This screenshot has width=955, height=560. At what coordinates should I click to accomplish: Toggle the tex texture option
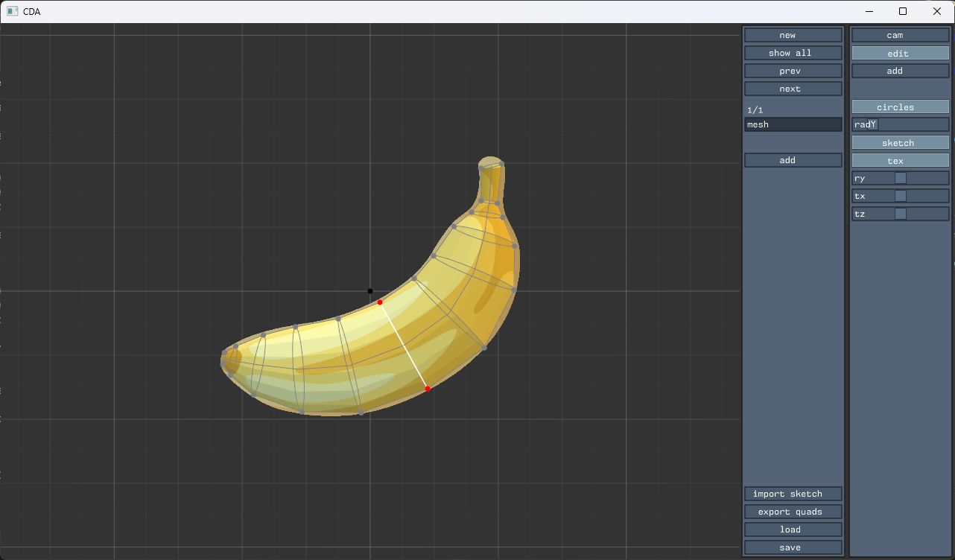[900, 160]
